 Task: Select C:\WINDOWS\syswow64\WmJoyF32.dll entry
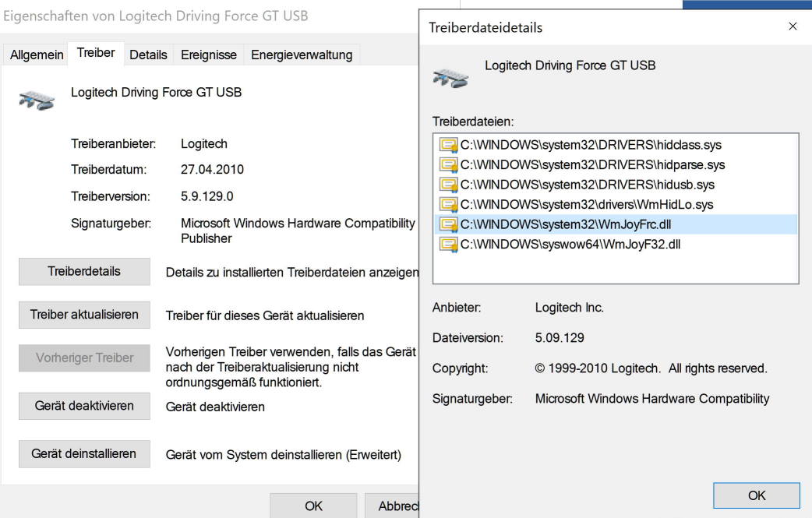point(615,245)
